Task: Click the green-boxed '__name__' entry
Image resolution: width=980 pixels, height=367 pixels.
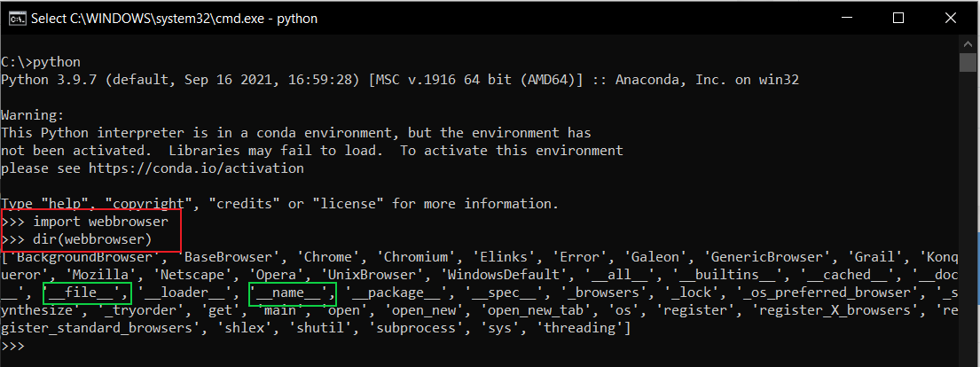Action: [x=293, y=293]
